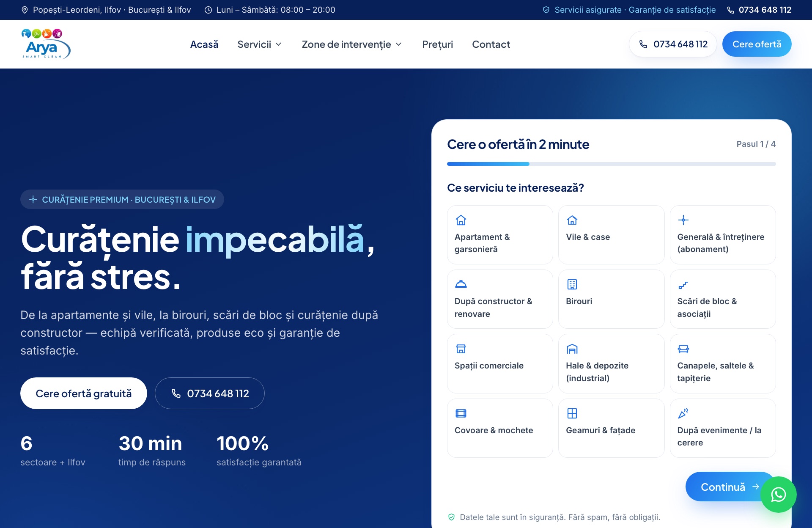Click the arrow icon in Continuă button
Image resolution: width=812 pixels, height=528 pixels.
click(x=755, y=487)
